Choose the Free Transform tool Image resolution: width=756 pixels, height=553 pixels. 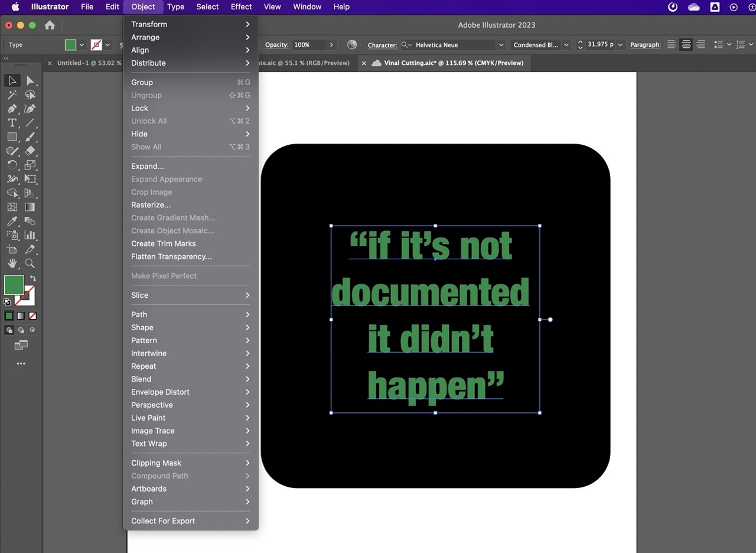coord(30,179)
